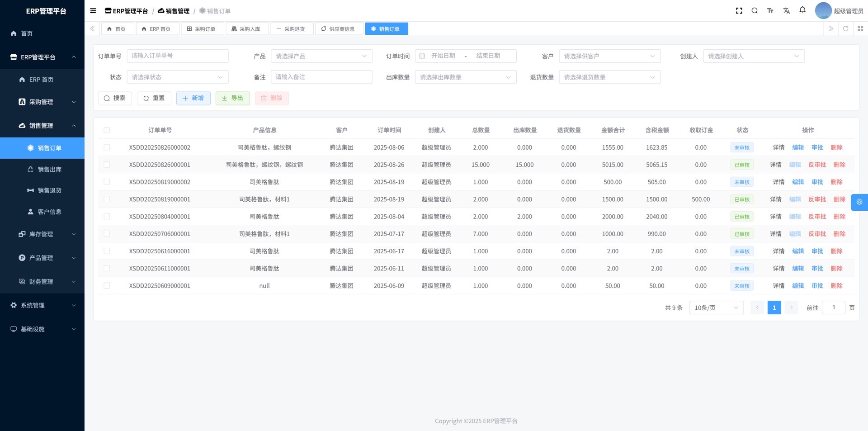
Task: Click 反审批 for order XSDD20250826000001
Action: (817, 165)
